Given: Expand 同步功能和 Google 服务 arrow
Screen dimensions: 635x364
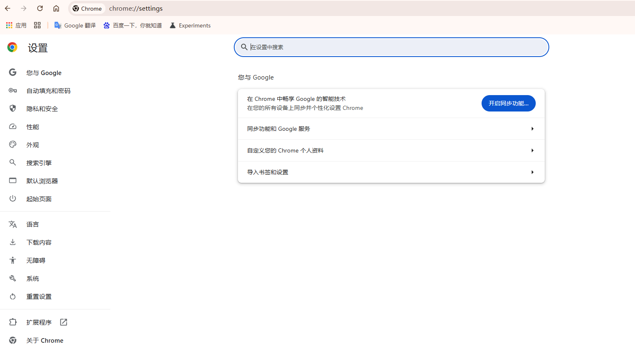Looking at the screenshot, I should click(x=532, y=129).
